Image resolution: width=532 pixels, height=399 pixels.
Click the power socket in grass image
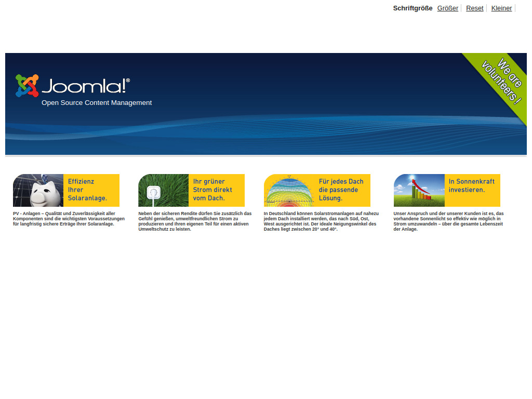click(163, 191)
